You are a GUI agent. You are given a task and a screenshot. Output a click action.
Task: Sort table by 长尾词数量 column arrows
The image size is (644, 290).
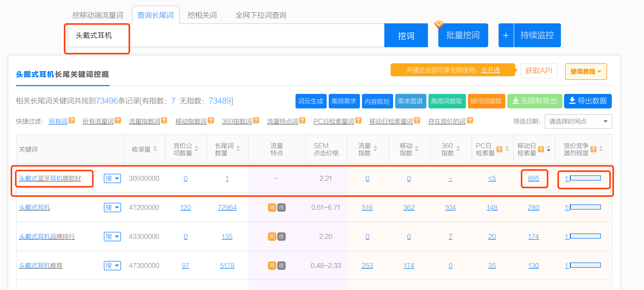pos(238,149)
